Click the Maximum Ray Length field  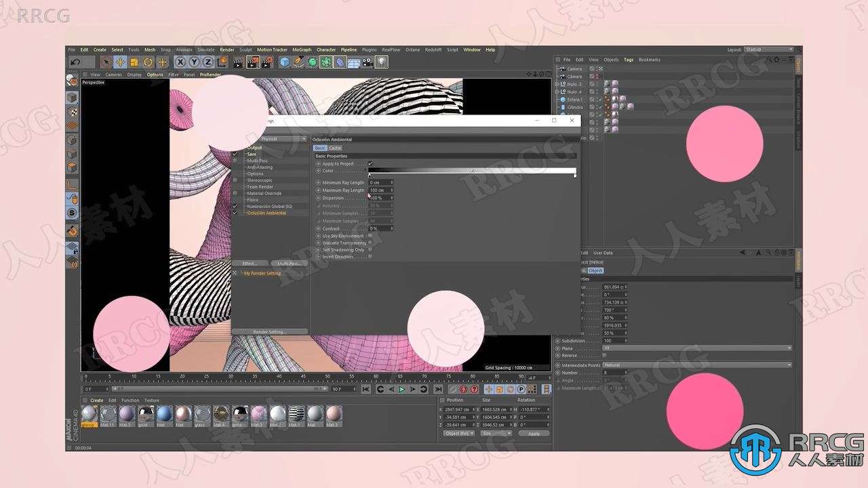click(x=381, y=190)
